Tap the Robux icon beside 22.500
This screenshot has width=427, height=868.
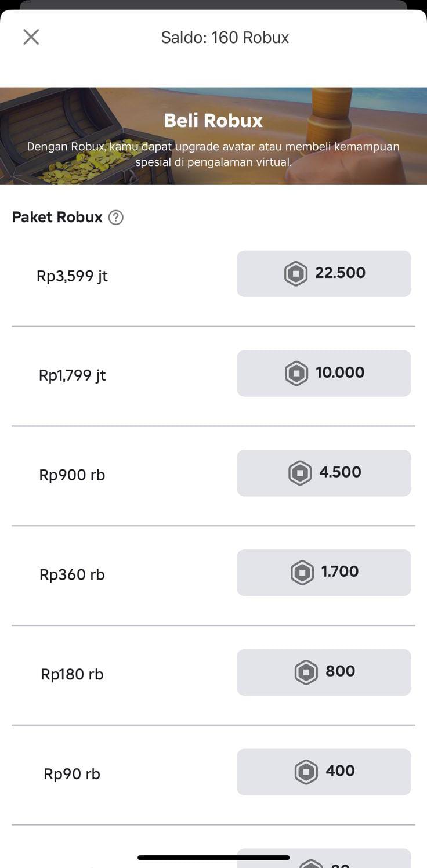(x=295, y=273)
